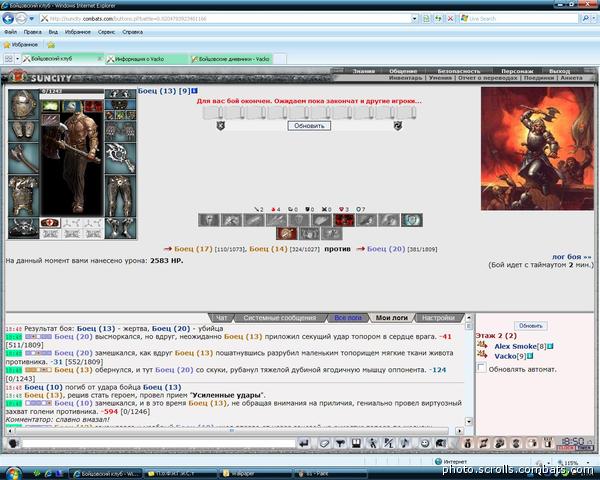Click the Windows Start button
600x480 pixels.
click(x=13, y=473)
